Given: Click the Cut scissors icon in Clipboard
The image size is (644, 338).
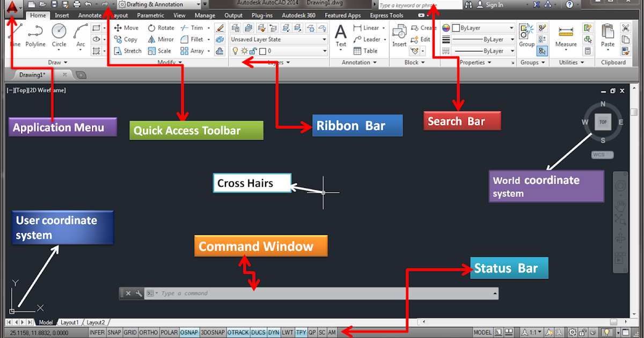Looking at the screenshot, I should coord(625,28).
